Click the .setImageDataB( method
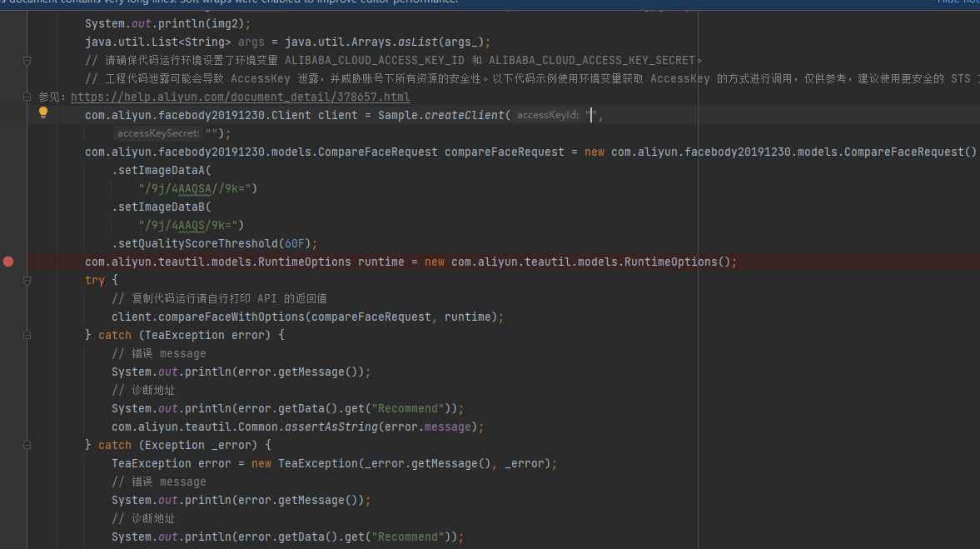 click(162, 207)
